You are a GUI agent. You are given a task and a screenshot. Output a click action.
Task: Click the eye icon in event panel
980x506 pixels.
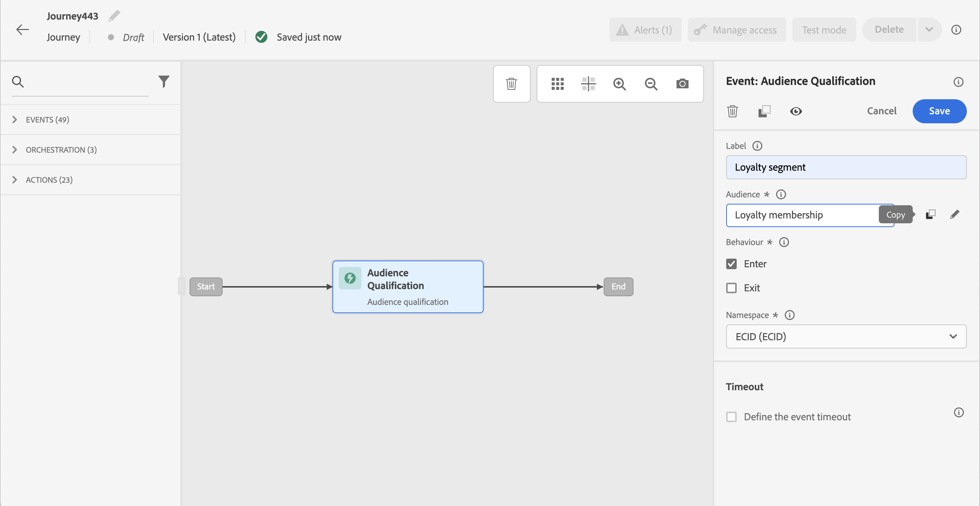(x=795, y=111)
